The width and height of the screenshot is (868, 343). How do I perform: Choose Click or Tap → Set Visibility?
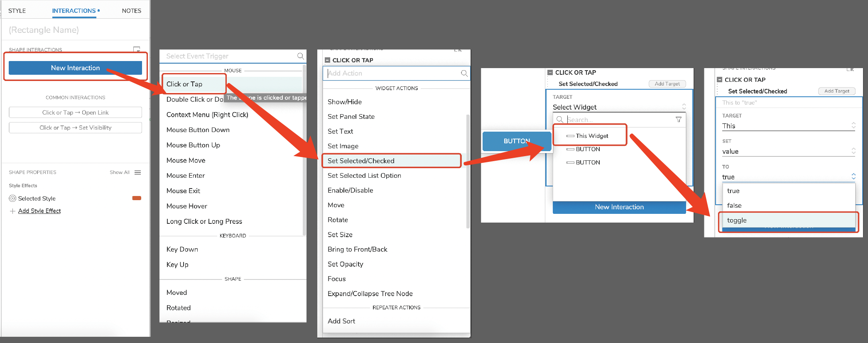pyautogui.click(x=75, y=127)
